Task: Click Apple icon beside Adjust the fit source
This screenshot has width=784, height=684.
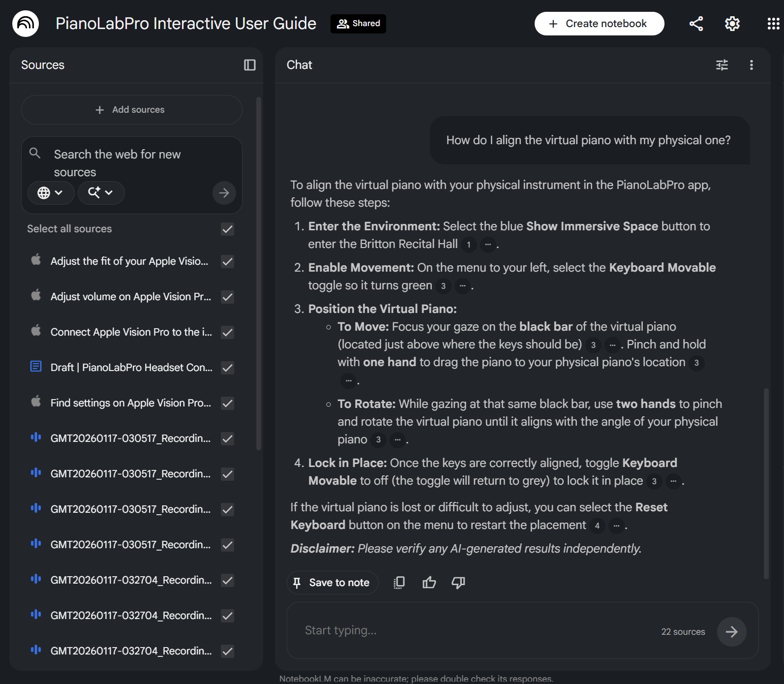Action: tap(36, 259)
